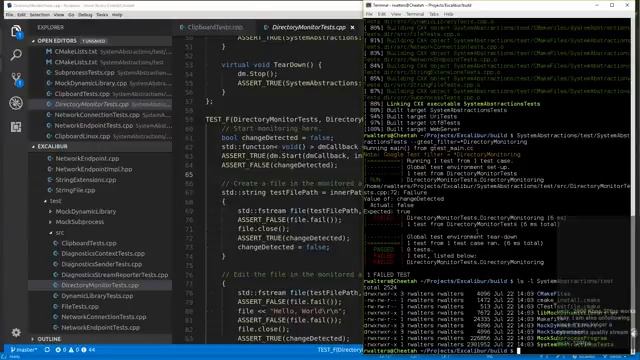
Task: Minimize the Terminal window
Action: pyautogui.click(x=597, y=5)
